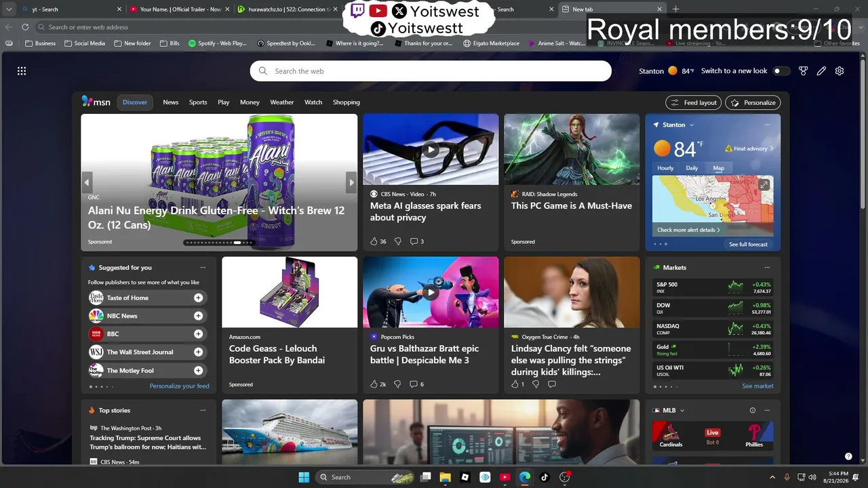Open Check more alert details link
Screen dimensions: 868x488
coord(688,230)
